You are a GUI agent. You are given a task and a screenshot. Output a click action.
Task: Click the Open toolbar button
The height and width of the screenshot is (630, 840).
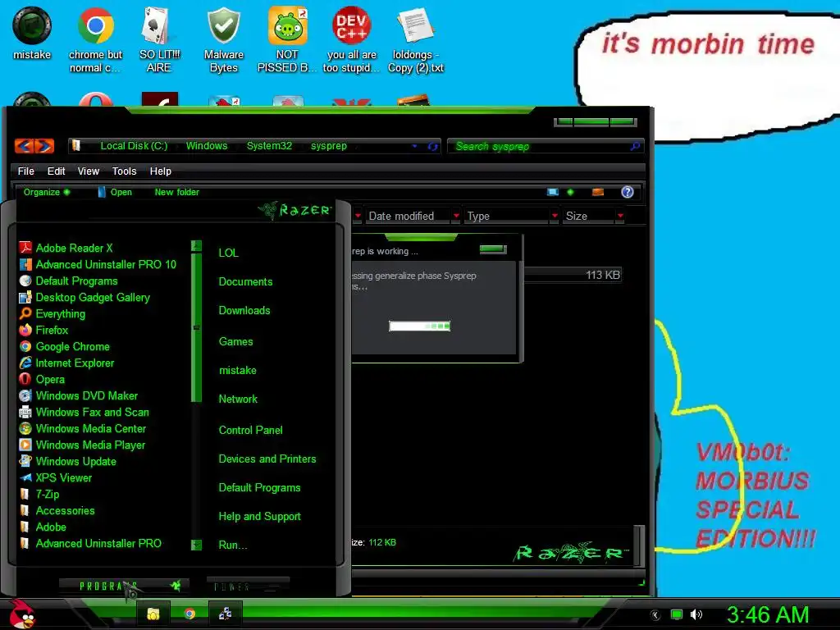pos(115,192)
